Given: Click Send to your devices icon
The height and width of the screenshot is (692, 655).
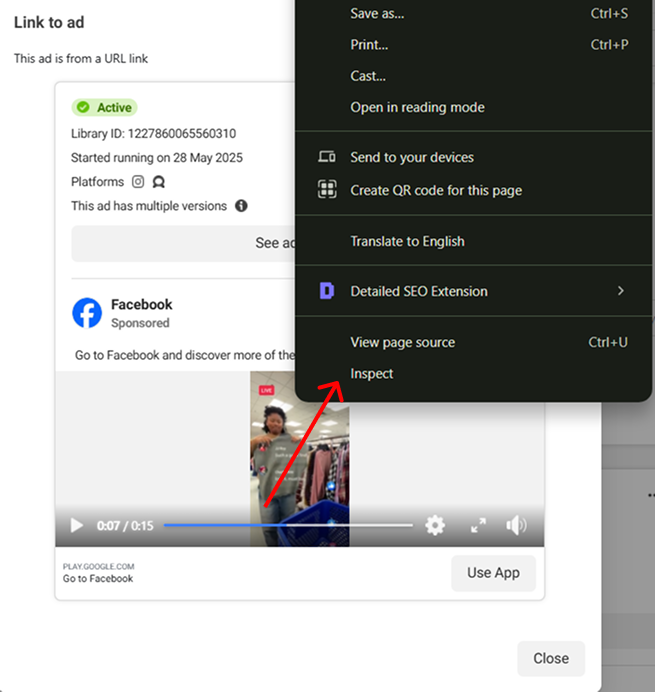Looking at the screenshot, I should pyautogui.click(x=327, y=157).
